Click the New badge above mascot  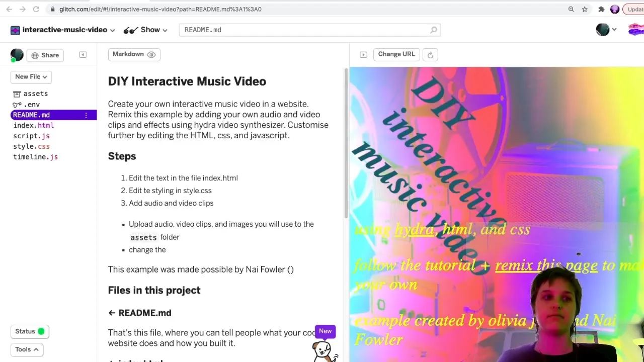325,331
